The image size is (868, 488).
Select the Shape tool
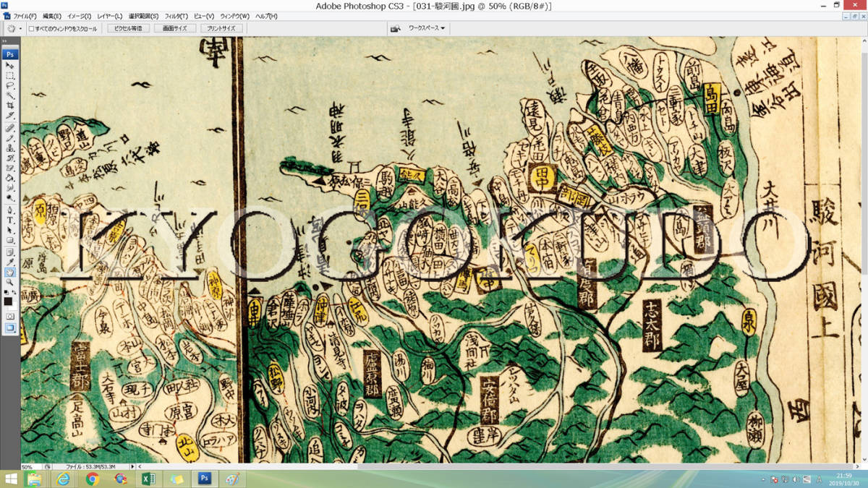point(10,240)
